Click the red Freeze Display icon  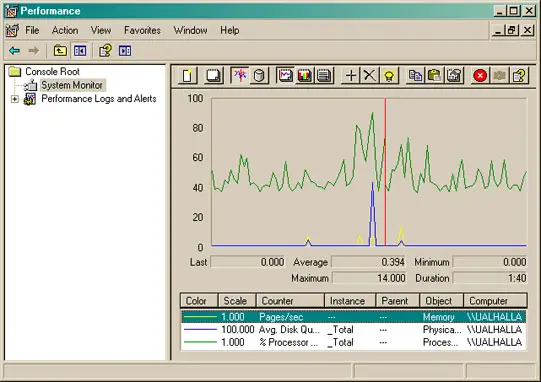coord(480,75)
